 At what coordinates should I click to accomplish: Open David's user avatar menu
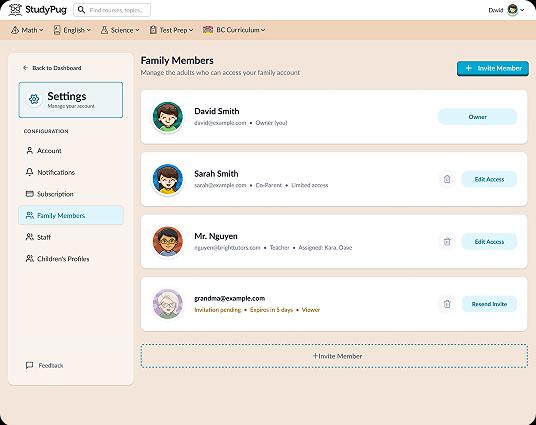tap(512, 10)
